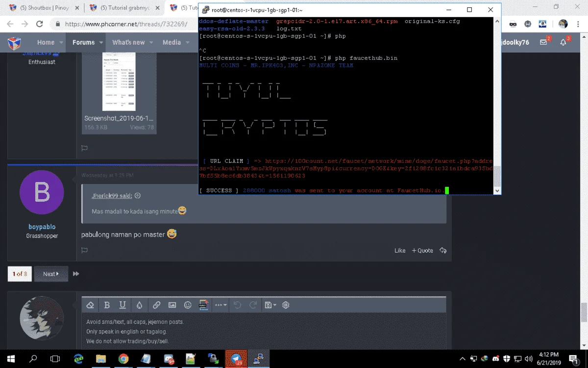Open the Amazon extension icon

tap(542, 24)
